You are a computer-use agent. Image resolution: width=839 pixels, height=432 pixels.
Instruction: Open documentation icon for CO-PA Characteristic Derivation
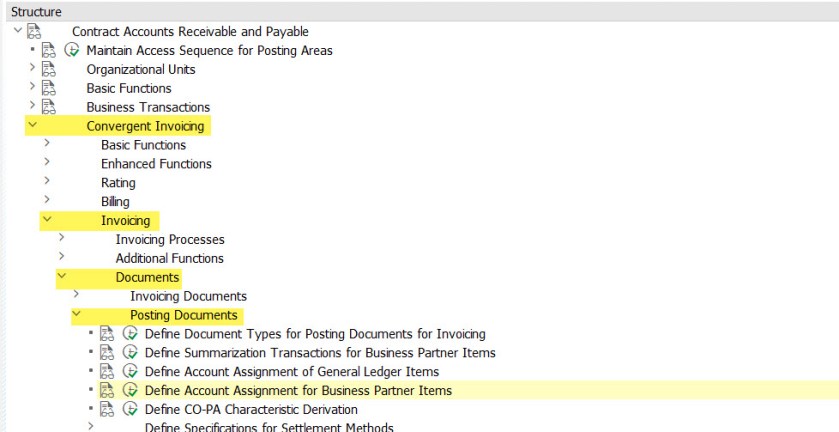tap(107, 410)
